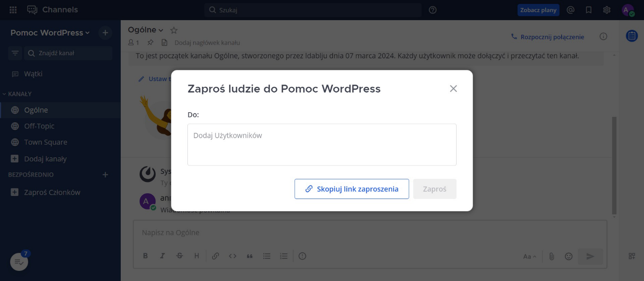
Task: Select the Ogólne channel in sidebar
Action: click(60, 110)
